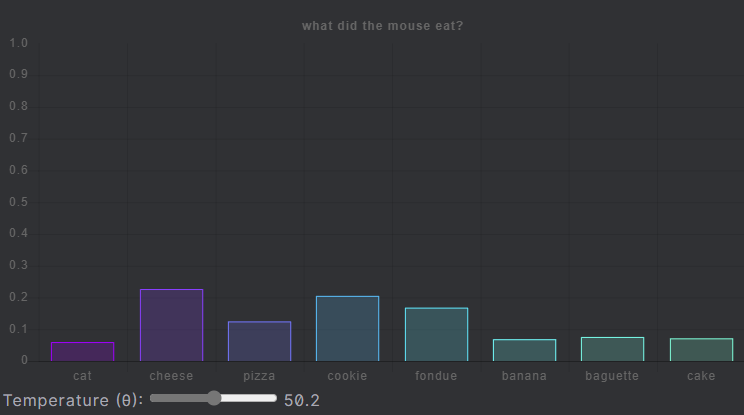This screenshot has width=744, height=415.
Task: Click the fondue bar
Action: click(x=437, y=334)
